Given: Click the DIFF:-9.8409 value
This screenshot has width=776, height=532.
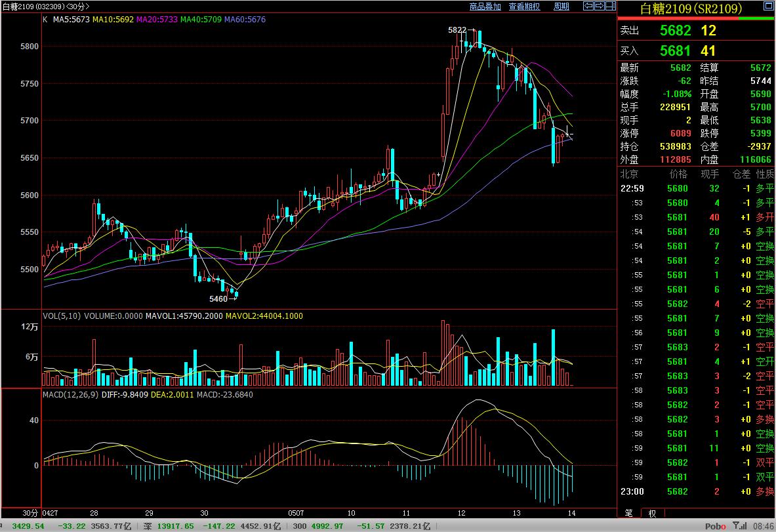Looking at the screenshot, I should 125,394.
